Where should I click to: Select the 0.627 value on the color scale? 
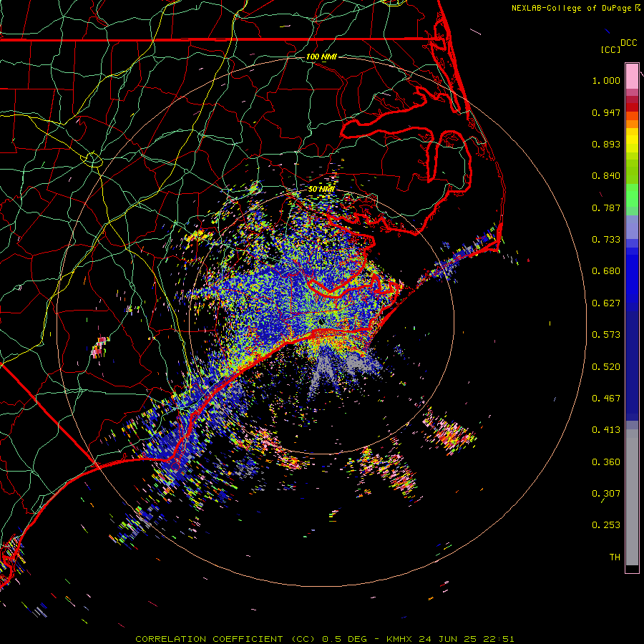606,303
